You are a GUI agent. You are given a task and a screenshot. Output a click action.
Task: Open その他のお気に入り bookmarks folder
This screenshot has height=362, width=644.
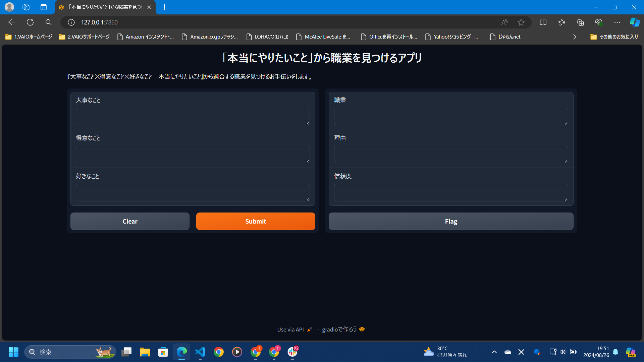click(x=614, y=37)
